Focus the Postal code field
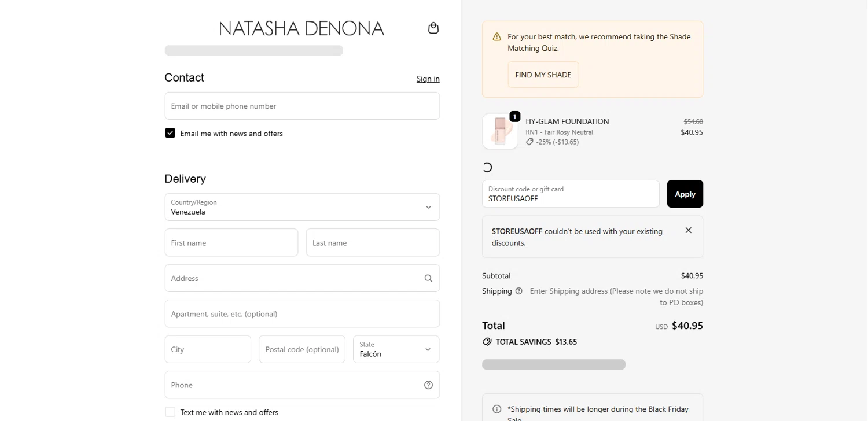The height and width of the screenshot is (421, 868). click(x=302, y=349)
